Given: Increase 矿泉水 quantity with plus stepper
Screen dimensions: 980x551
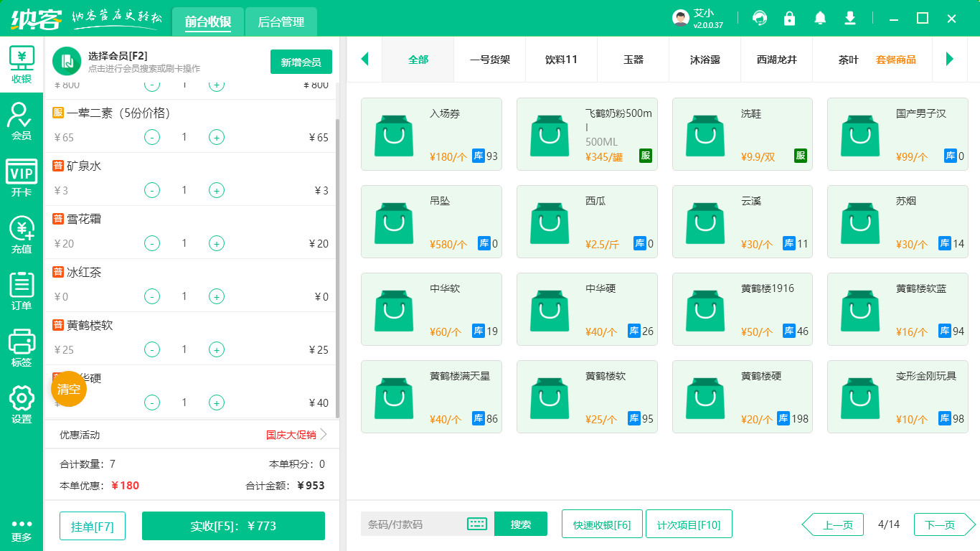Looking at the screenshot, I should [x=216, y=190].
